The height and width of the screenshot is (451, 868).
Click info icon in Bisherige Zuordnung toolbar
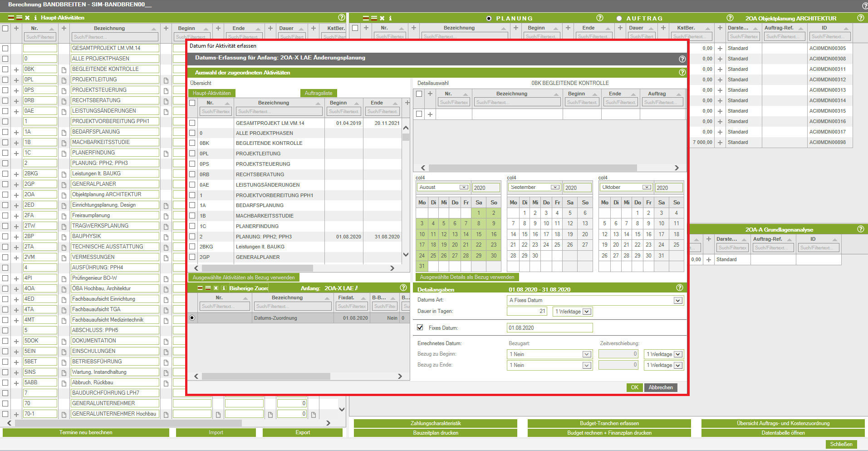click(224, 288)
